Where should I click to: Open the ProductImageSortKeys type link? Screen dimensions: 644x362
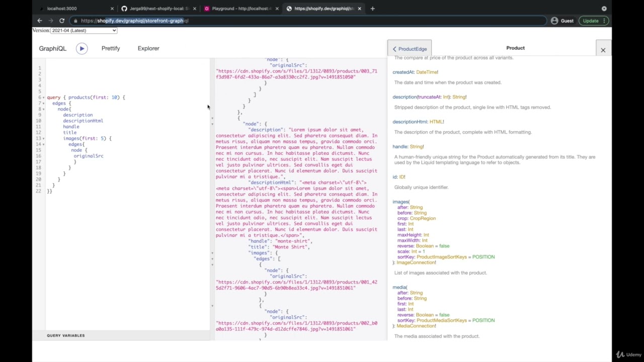click(x=442, y=257)
